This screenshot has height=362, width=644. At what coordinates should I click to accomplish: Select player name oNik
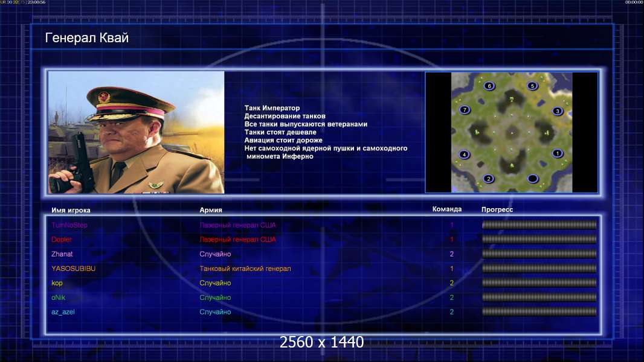pos(58,297)
